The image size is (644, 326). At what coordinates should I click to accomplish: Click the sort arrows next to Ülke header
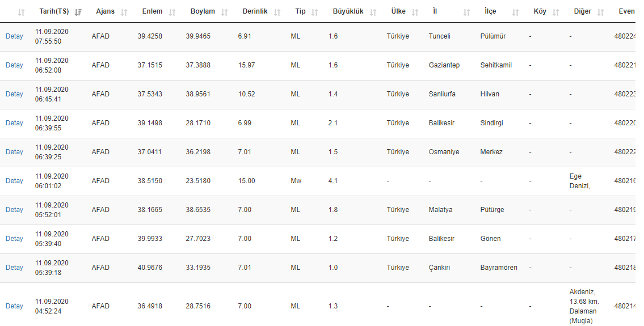coord(415,12)
